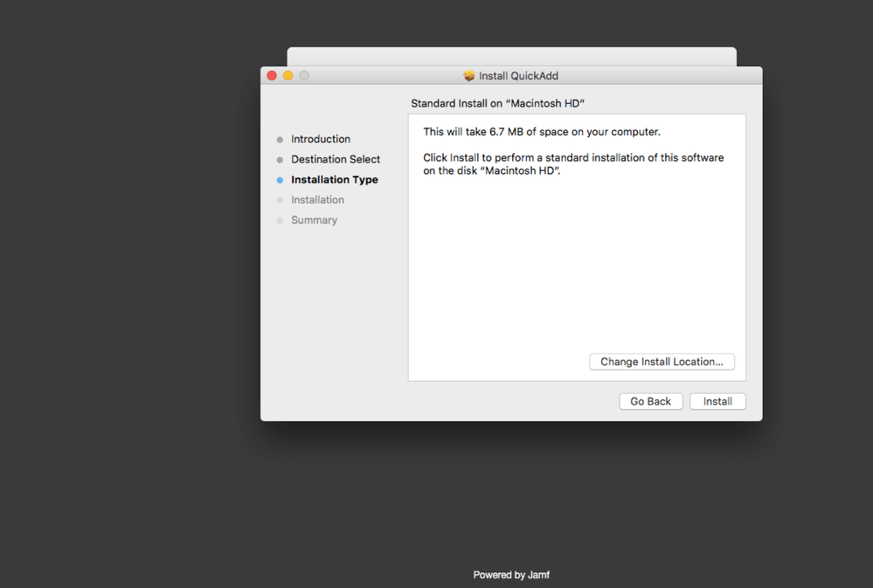Minimize the Install QuickAdd window

pos(288,76)
